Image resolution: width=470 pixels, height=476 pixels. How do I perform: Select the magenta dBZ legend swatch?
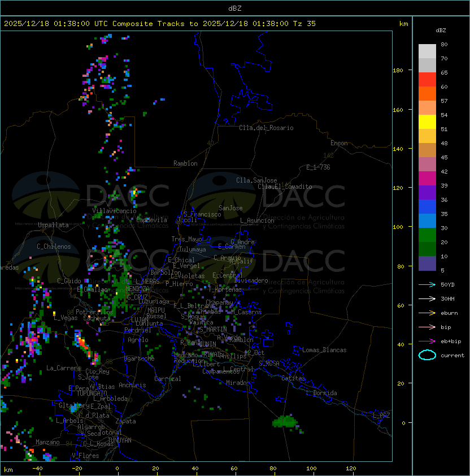(427, 179)
